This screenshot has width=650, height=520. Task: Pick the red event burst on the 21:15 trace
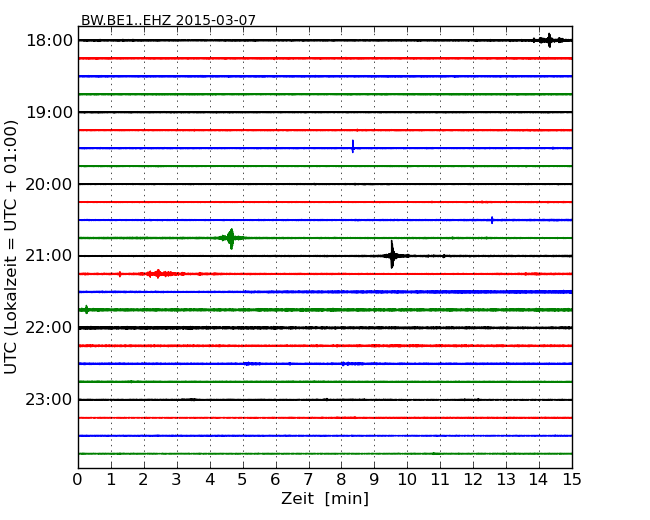tap(159, 274)
